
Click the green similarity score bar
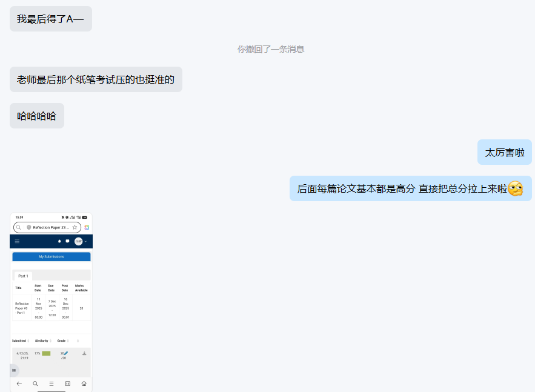tap(46, 353)
